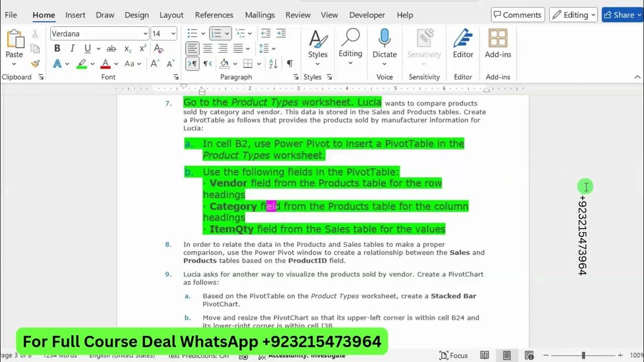Sort text using the A-Z Sort icon
644x362 pixels.
click(273, 64)
